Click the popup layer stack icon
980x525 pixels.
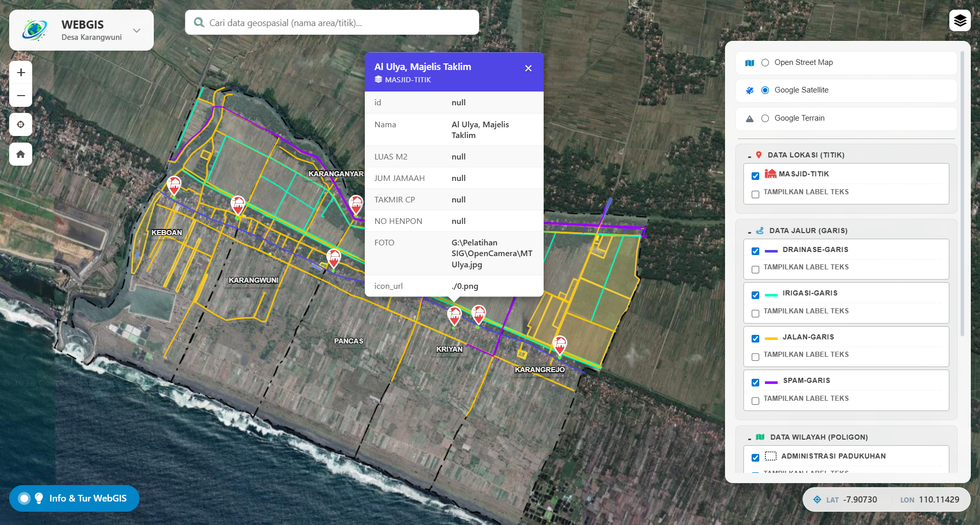click(378, 80)
